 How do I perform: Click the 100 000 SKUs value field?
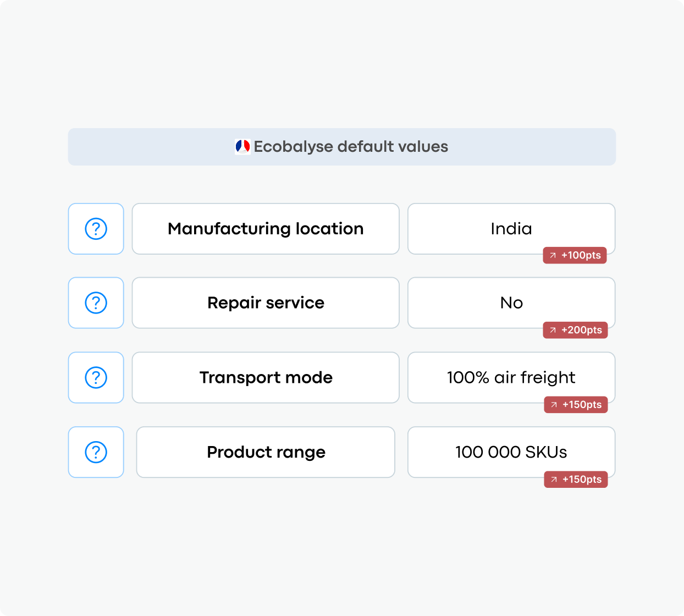point(511,452)
